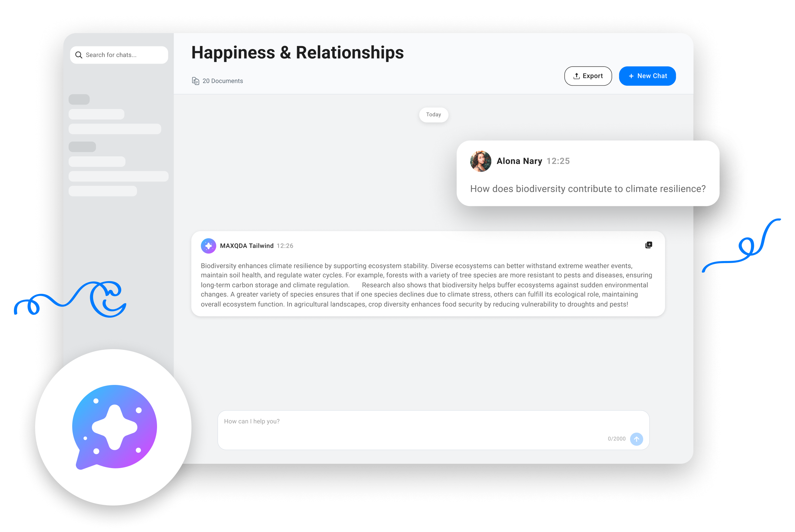Click the send arrow button
This screenshot has width=795, height=532.
point(636,439)
